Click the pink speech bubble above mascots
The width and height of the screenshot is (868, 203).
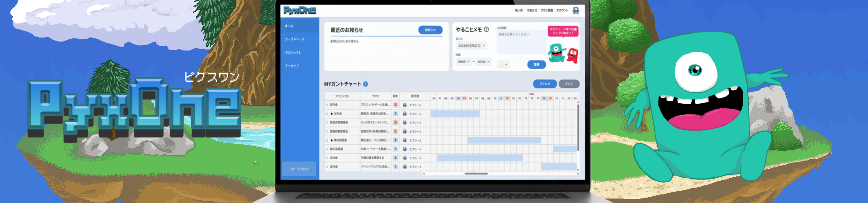(563, 31)
